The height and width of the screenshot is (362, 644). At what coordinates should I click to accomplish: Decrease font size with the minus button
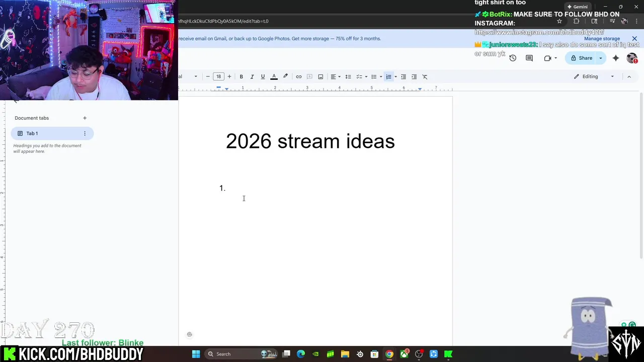208,76
